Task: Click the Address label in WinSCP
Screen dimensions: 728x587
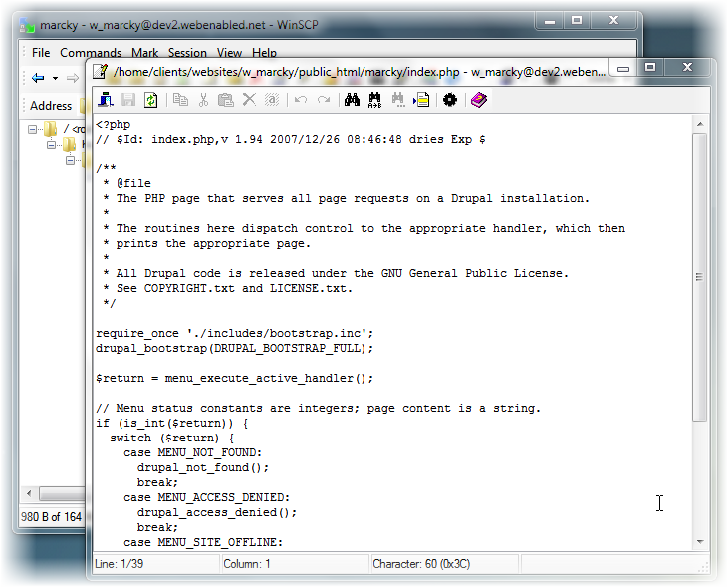Action: 51,106
